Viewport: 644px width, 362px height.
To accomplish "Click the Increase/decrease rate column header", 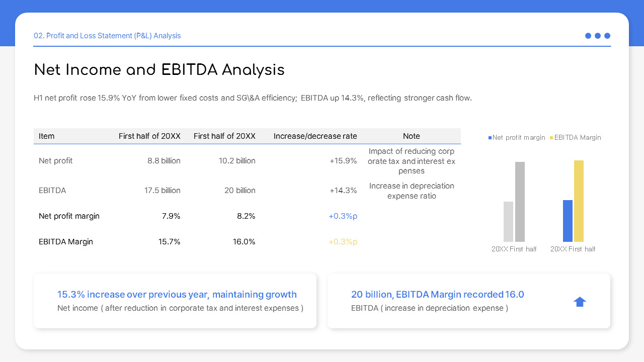I will click(315, 136).
